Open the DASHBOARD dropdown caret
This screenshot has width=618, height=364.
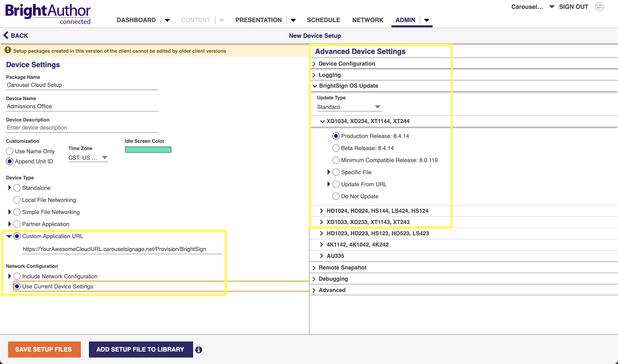(x=168, y=21)
